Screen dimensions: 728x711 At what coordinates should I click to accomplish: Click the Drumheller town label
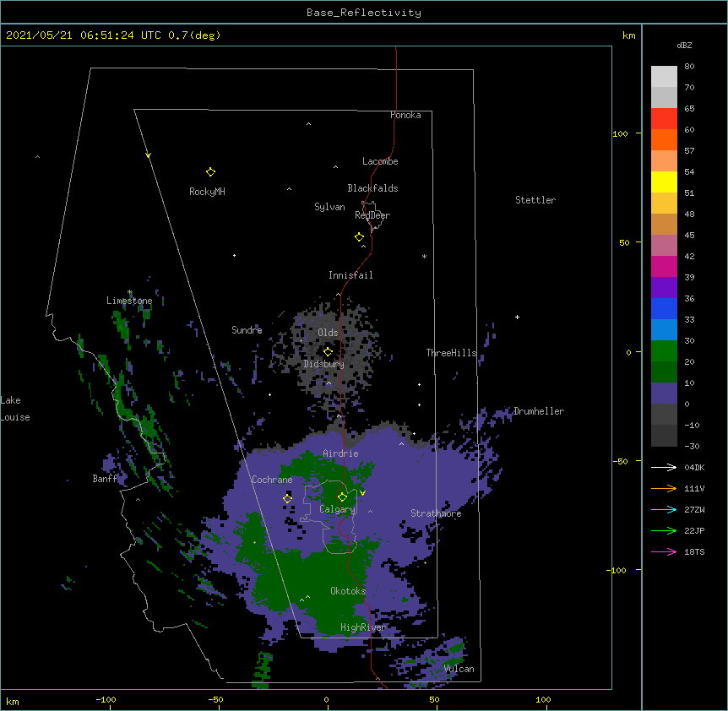click(x=539, y=411)
